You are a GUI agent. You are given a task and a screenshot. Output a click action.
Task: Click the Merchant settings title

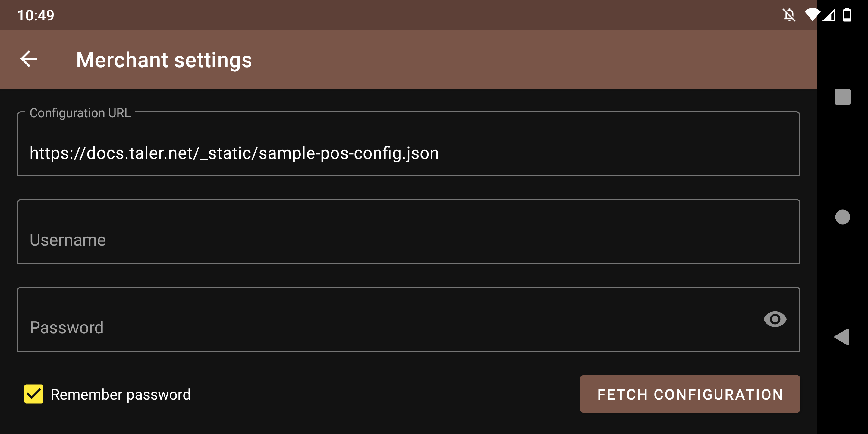(164, 60)
